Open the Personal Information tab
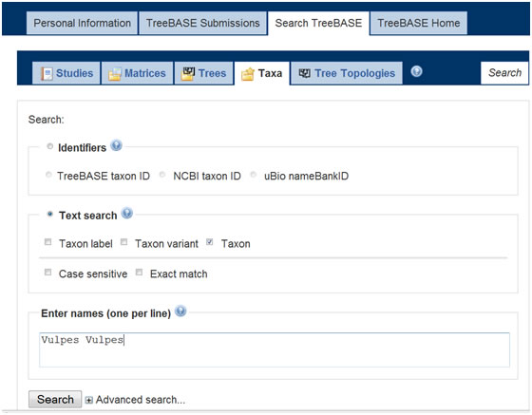 [x=82, y=23]
